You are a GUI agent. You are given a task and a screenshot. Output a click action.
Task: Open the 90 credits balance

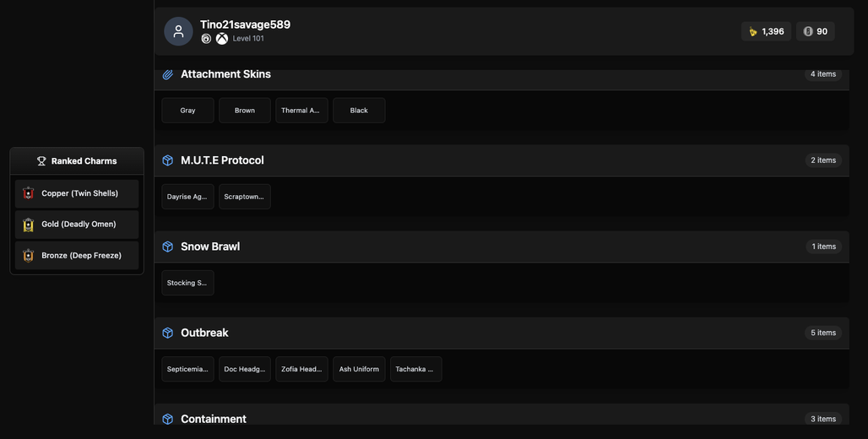pyautogui.click(x=816, y=31)
